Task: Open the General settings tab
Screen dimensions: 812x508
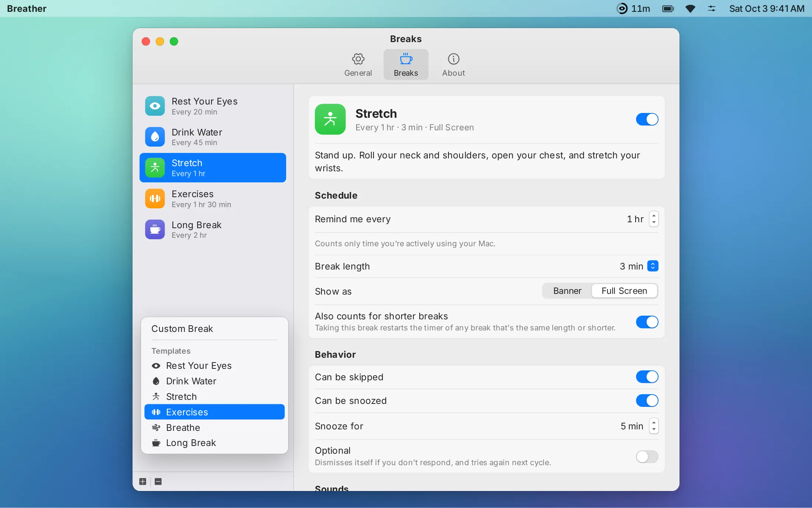Action: 358,65
